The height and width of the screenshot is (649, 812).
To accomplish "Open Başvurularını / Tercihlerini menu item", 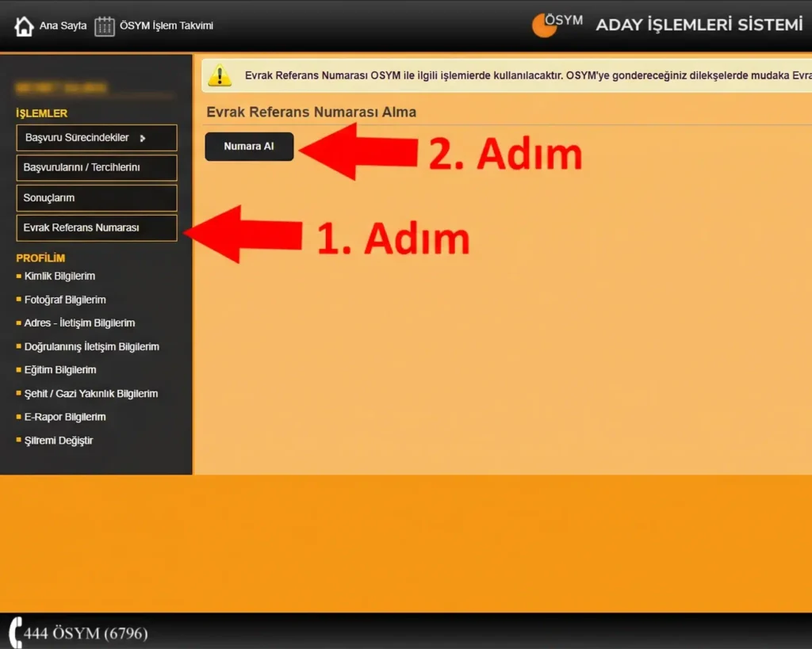I will tap(97, 168).
